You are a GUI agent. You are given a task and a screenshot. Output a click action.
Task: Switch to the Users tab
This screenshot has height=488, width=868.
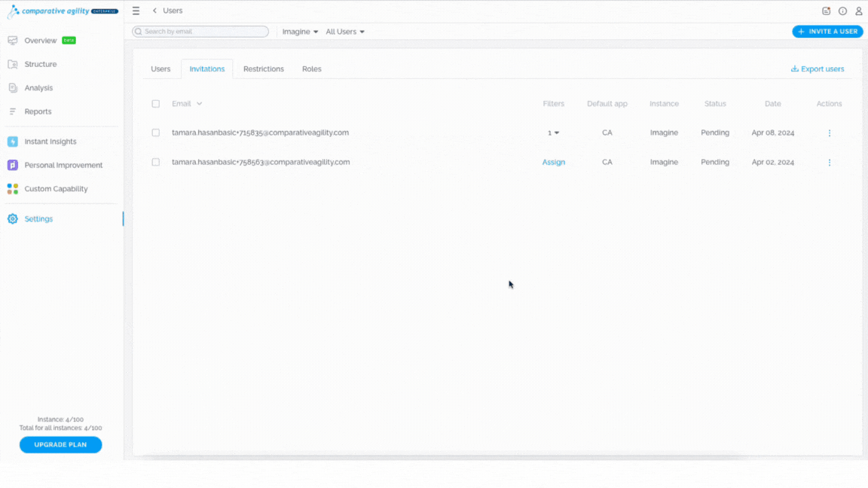160,69
